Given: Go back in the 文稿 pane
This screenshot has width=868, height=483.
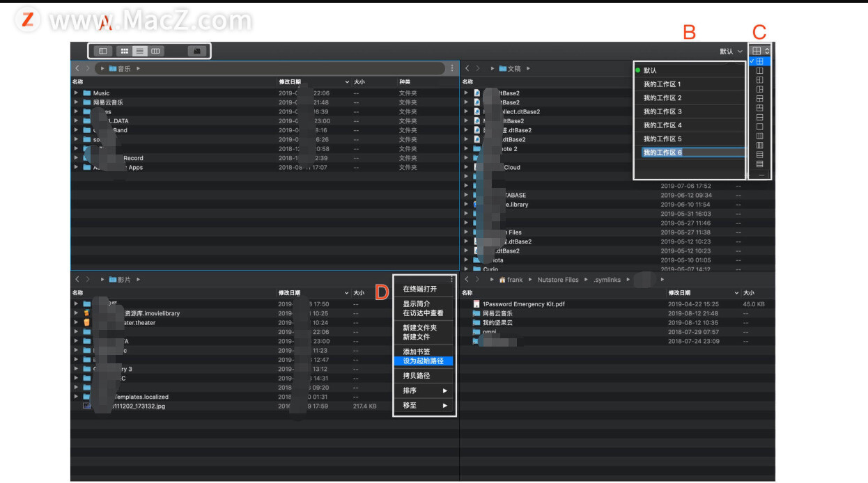Looking at the screenshot, I should pyautogui.click(x=467, y=68).
